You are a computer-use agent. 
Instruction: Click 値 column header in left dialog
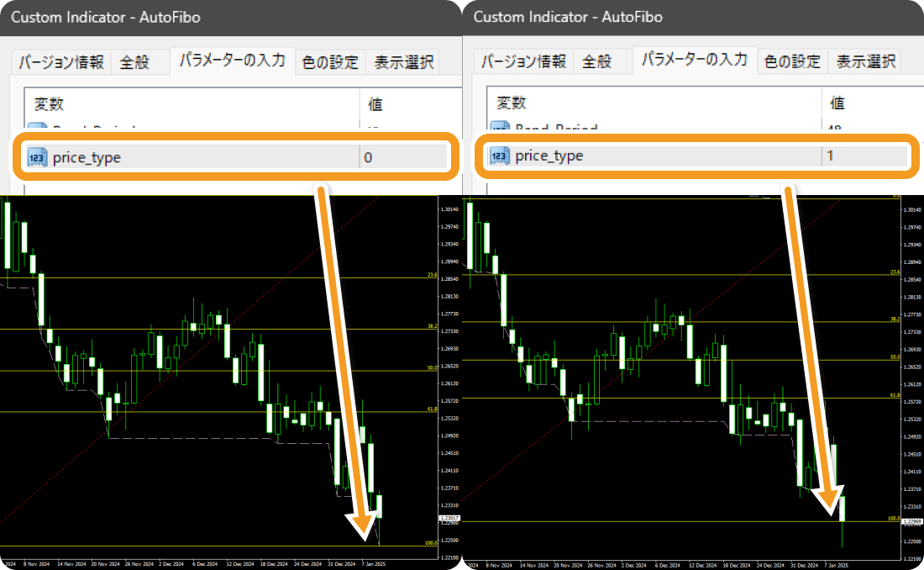pyautogui.click(x=375, y=104)
